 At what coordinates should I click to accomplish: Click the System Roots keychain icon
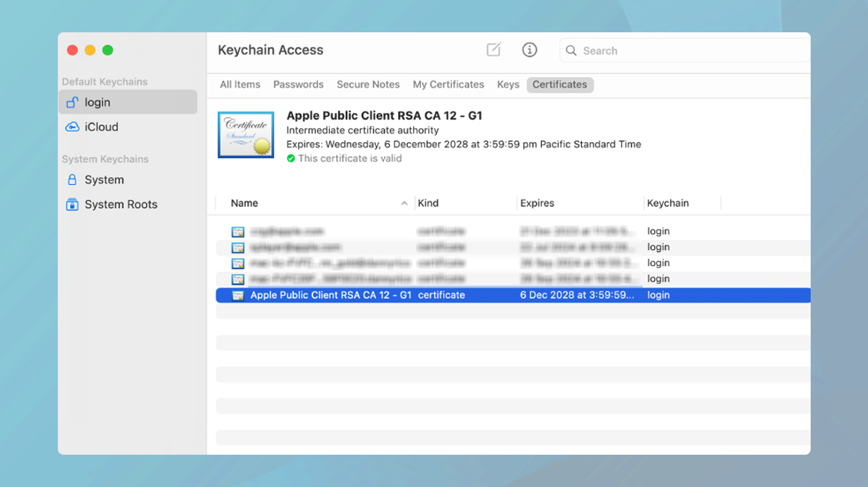tap(72, 204)
